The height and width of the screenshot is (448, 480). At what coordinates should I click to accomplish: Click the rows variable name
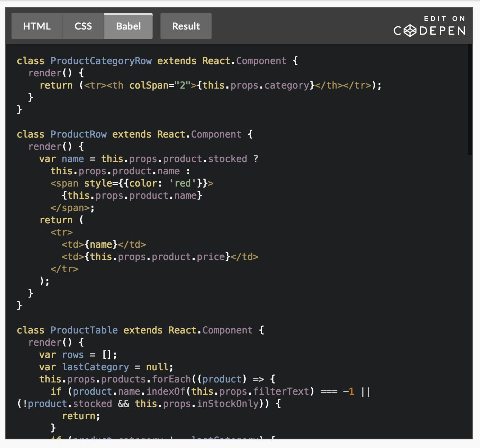pyautogui.click(x=73, y=355)
